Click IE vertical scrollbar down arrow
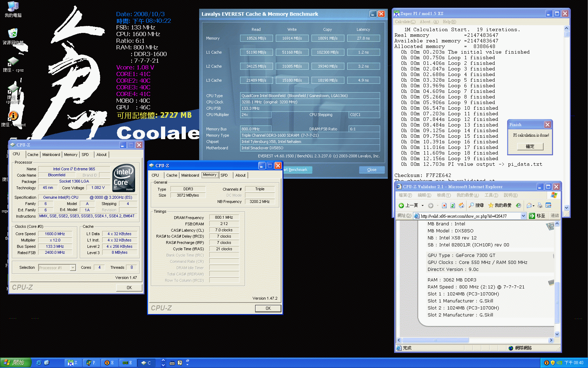The height and width of the screenshot is (368, 588). tap(557, 334)
